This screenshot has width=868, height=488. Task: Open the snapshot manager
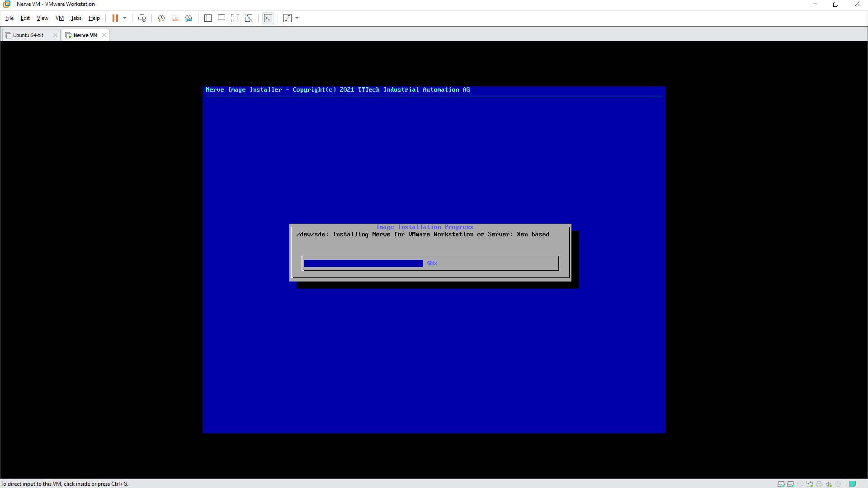(189, 18)
